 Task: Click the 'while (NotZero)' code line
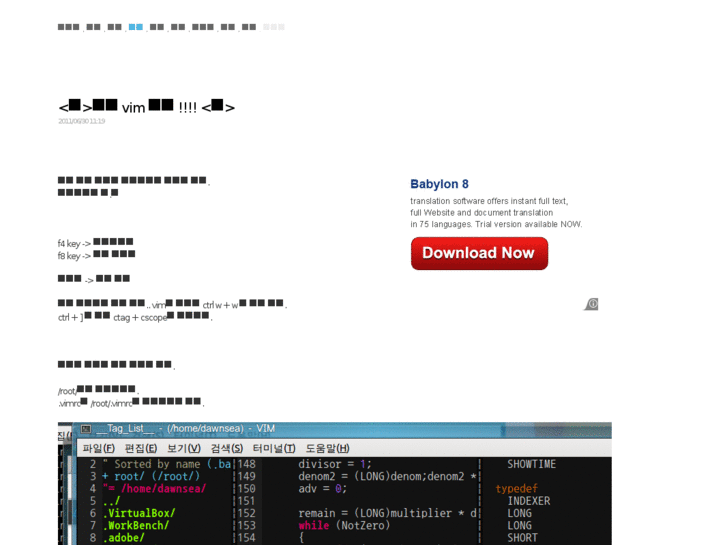[x=344, y=526]
